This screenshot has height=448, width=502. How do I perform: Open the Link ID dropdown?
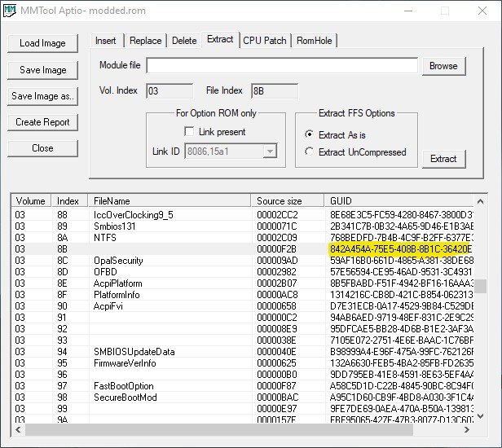pyautogui.click(x=270, y=152)
